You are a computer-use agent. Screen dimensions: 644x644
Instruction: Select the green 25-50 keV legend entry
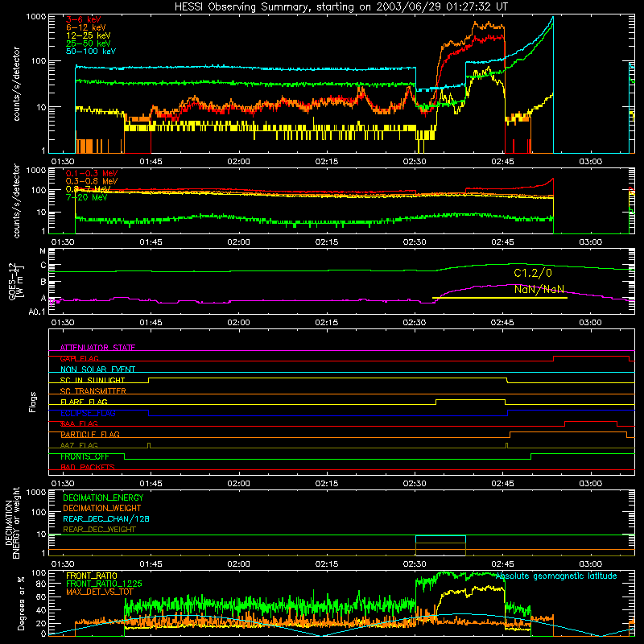pyautogui.click(x=89, y=43)
